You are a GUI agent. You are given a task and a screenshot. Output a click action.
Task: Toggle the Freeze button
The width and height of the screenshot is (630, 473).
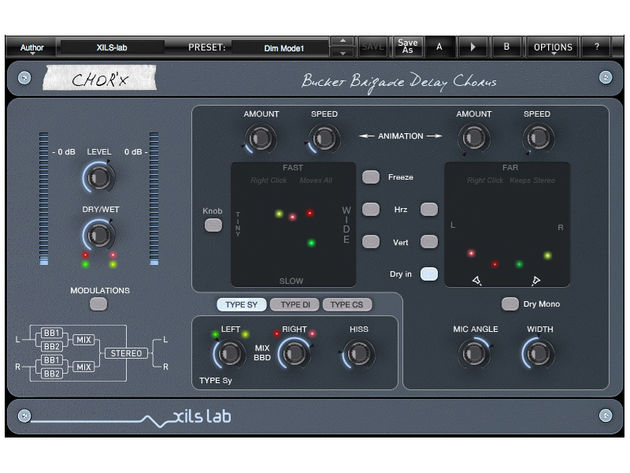pos(370,177)
